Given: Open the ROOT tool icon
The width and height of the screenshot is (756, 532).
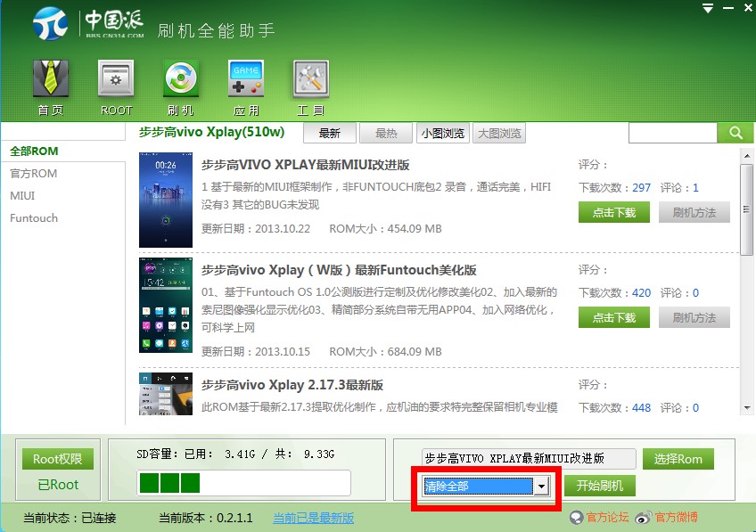Looking at the screenshot, I should click(116, 79).
